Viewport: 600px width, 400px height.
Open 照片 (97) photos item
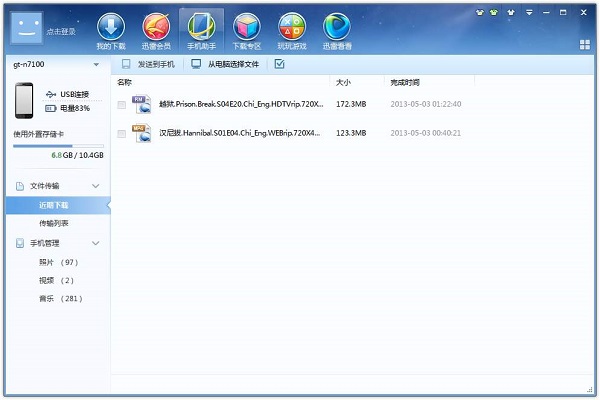pos(59,262)
